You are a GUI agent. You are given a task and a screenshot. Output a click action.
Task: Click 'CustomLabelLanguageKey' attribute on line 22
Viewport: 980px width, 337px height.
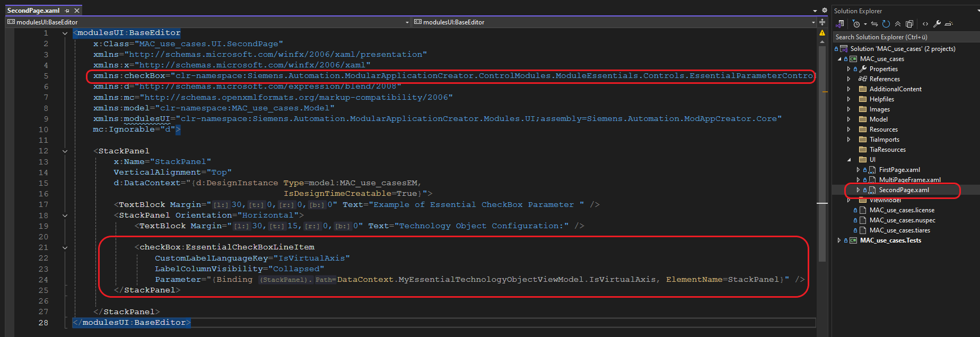click(x=211, y=258)
